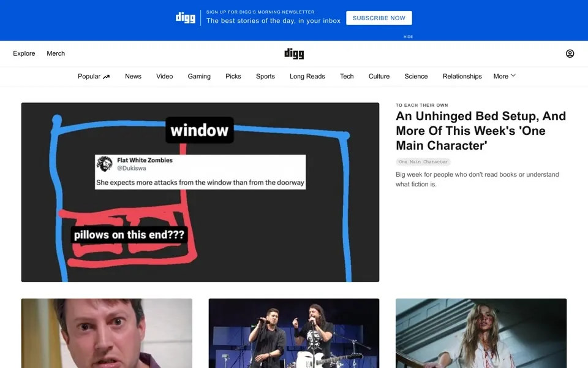Open the Explore link
Image resolution: width=588 pixels, height=368 pixels.
24,53
